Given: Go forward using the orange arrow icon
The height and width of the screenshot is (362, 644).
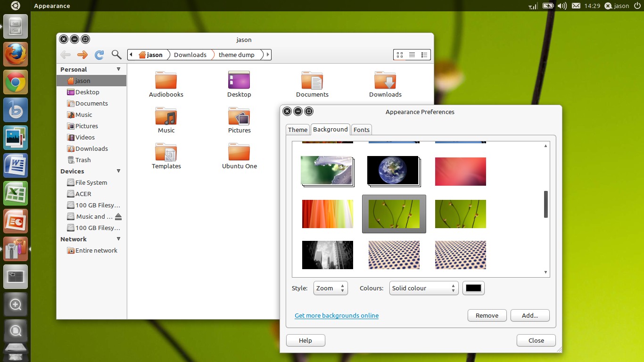Looking at the screenshot, I should pyautogui.click(x=83, y=55).
